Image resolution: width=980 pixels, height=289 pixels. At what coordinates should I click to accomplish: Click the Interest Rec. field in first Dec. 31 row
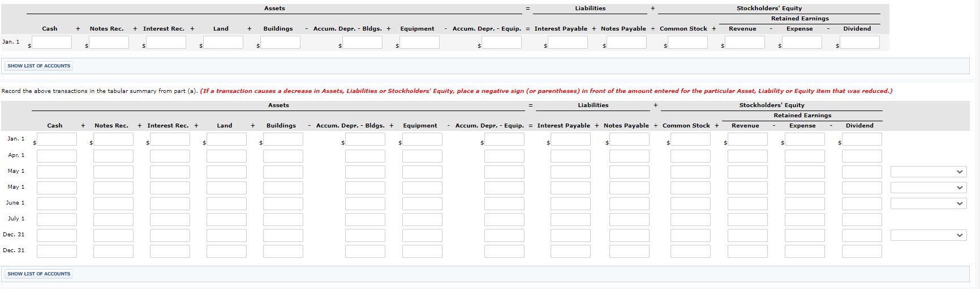(x=170, y=235)
